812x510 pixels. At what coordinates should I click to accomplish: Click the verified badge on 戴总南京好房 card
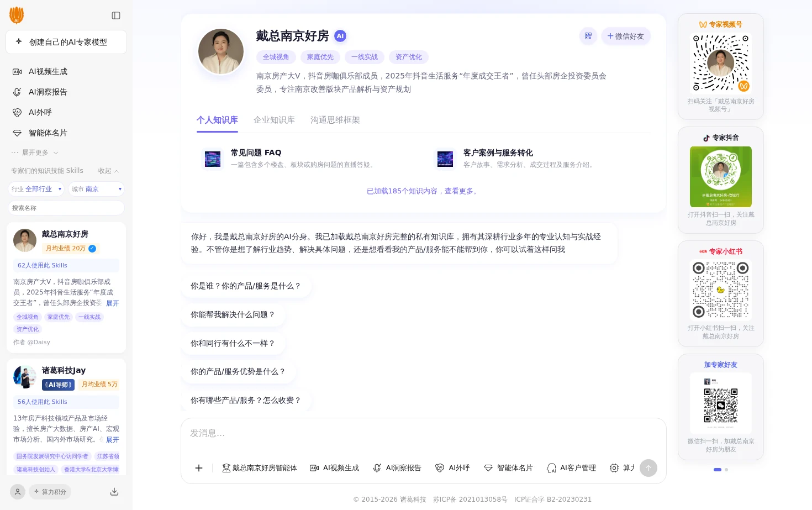[x=92, y=249]
